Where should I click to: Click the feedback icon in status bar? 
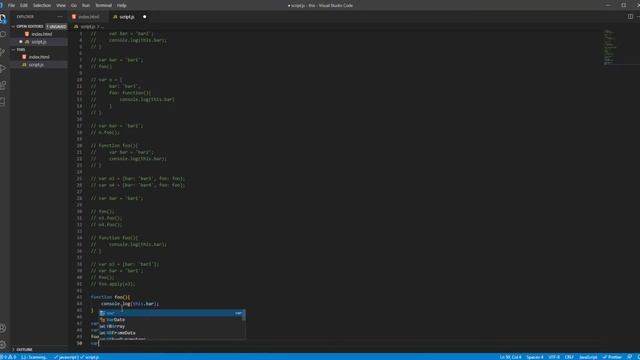629,357
